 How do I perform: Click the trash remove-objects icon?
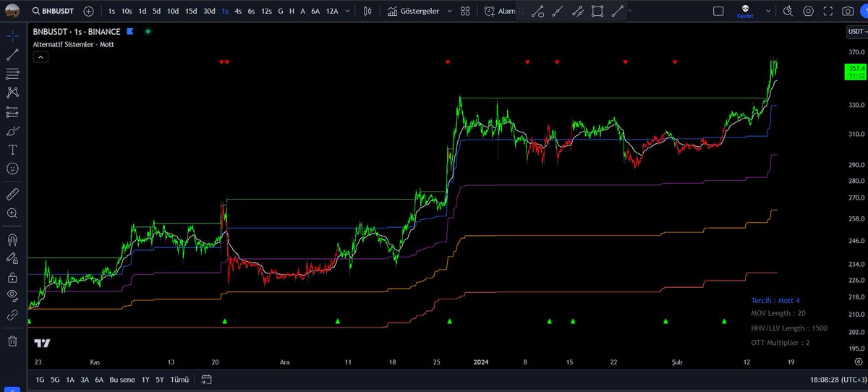pyautogui.click(x=12, y=341)
